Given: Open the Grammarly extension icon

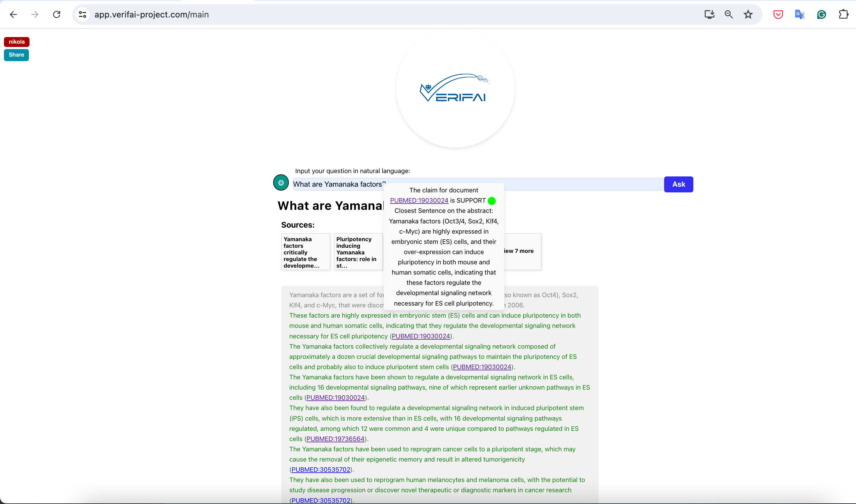Looking at the screenshot, I should [821, 15].
